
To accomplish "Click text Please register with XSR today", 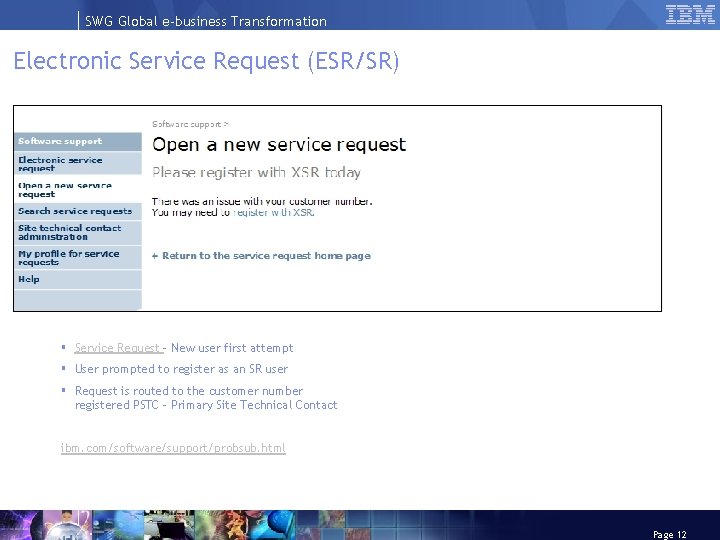I will tap(256, 173).
